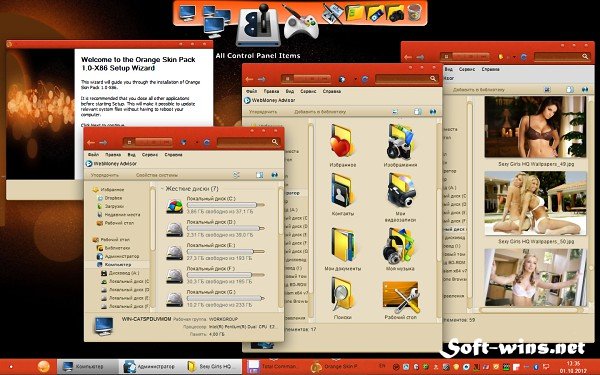Screen dimensions: 600x375
Task: Open address bar history dropdown in middle window
Action: coord(355,79)
